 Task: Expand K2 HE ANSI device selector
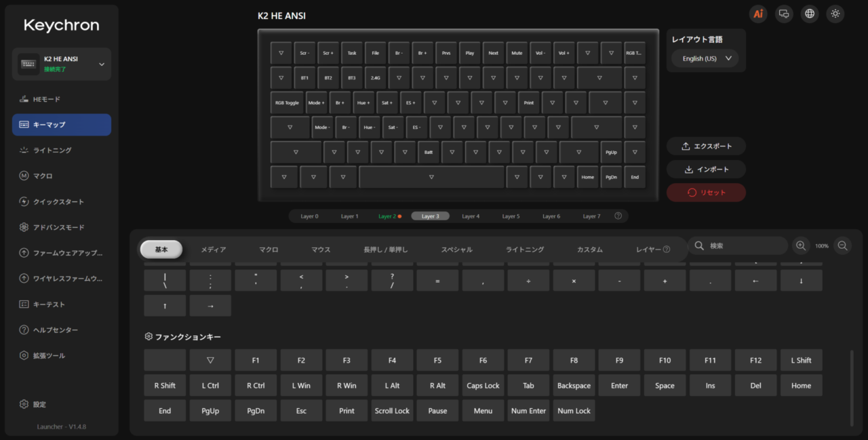62,64
